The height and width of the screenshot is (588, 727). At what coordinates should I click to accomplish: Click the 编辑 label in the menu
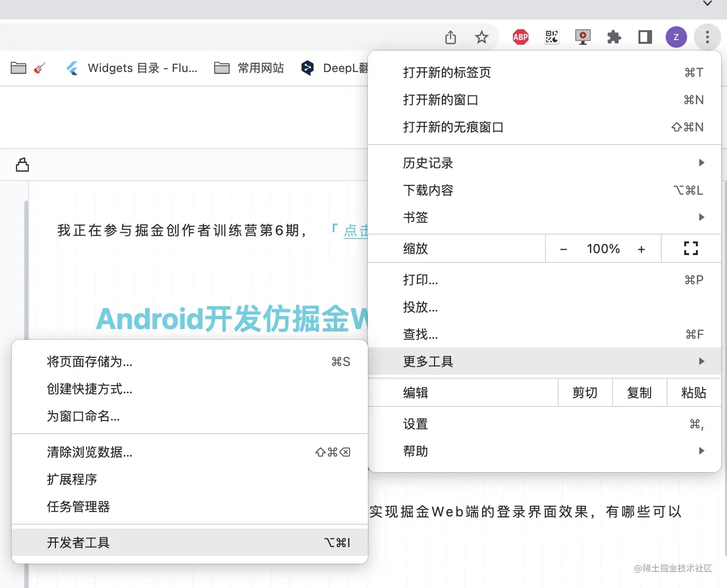coord(416,393)
